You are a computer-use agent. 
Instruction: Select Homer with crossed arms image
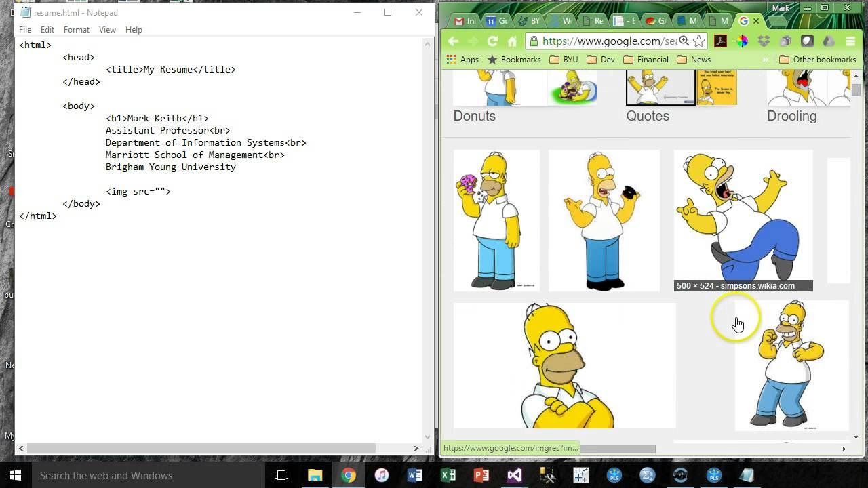(x=564, y=365)
